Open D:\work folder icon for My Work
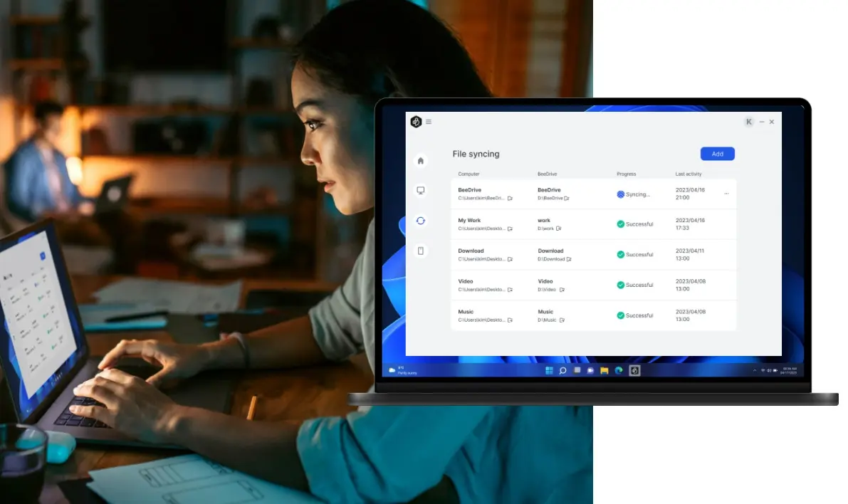The width and height of the screenshot is (848, 504). 559,229
